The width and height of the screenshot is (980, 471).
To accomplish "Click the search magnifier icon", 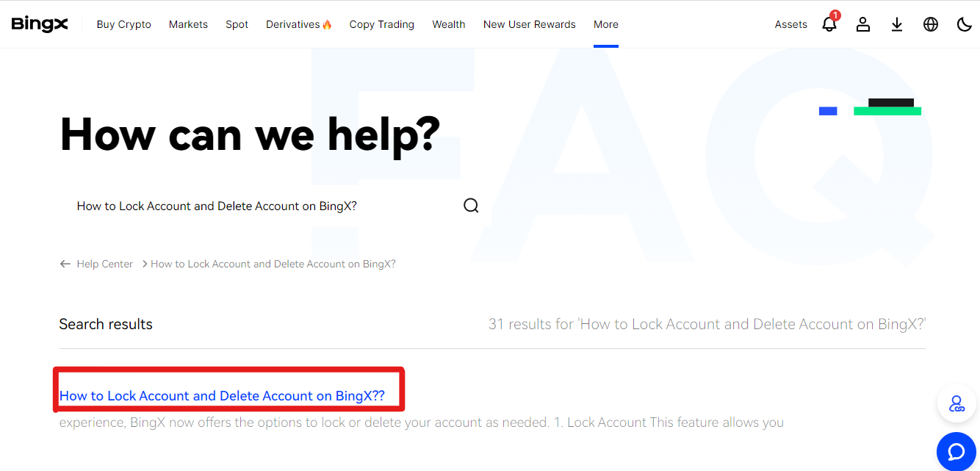I will (x=471, y=206).
